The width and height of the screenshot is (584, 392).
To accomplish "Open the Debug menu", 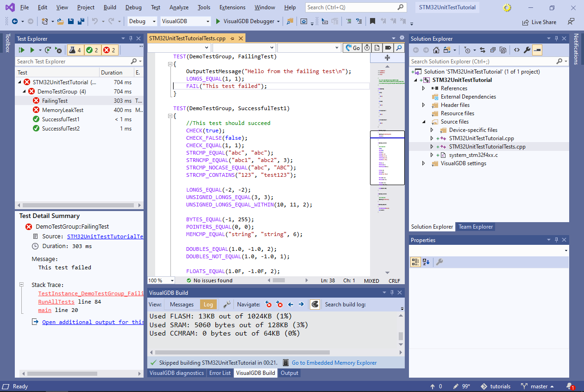I will coord(133,7).
